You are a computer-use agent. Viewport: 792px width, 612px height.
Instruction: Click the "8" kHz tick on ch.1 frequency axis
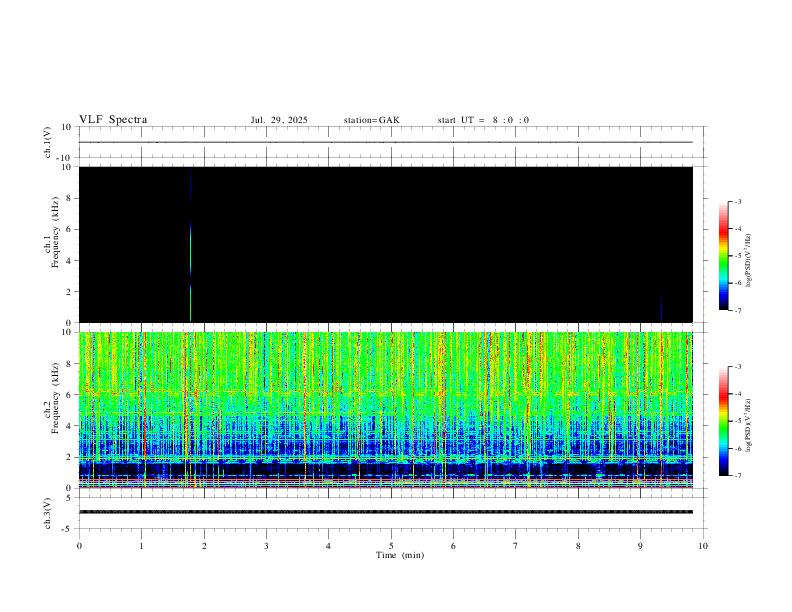coord(69,198)
